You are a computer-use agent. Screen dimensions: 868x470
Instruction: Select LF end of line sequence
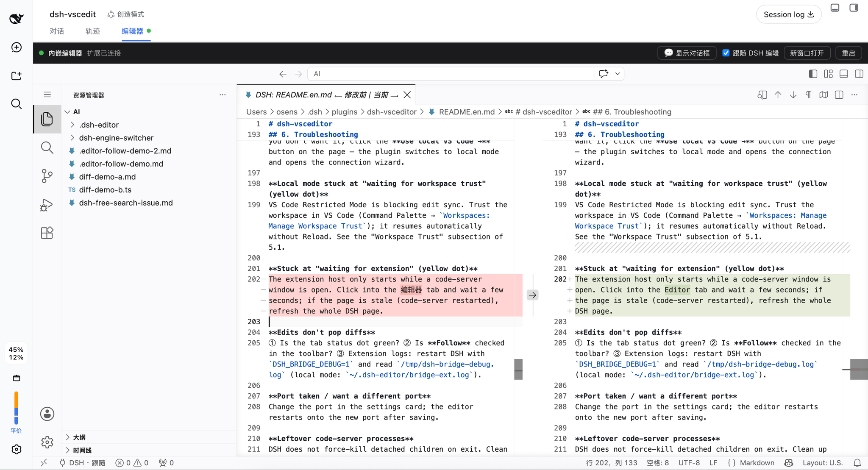[x=713, y=463]
